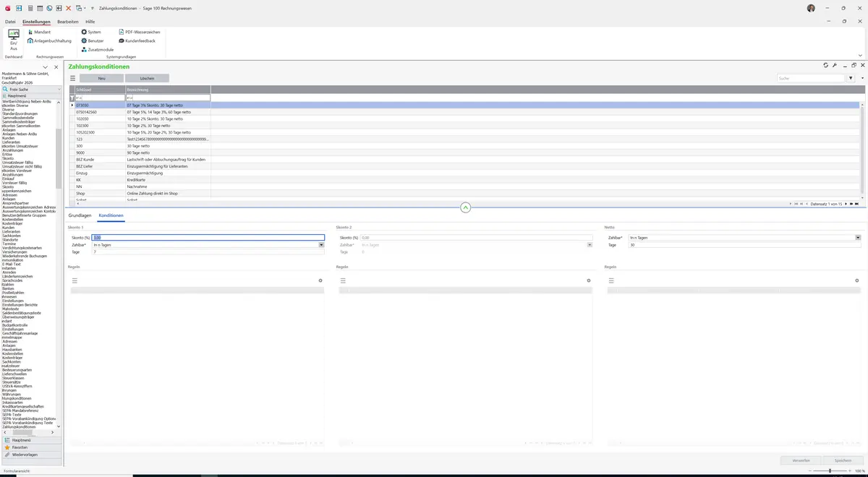Open Mandant settings in ribbon
The width and height of the screenshot is (868, 477).
coord(39,33)
